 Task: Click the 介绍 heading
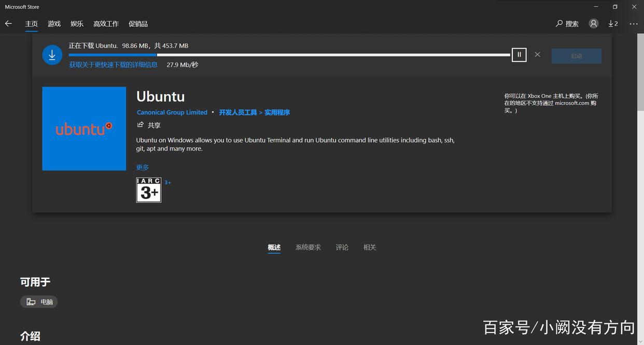[x=30, y=336]
